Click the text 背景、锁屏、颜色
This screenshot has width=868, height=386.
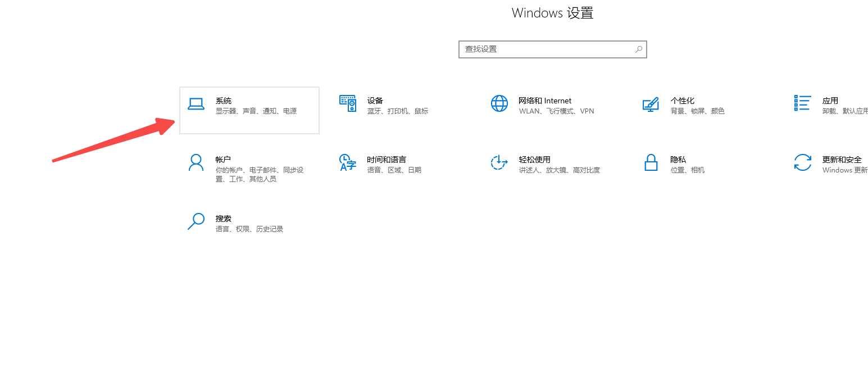tap(697, 111)
